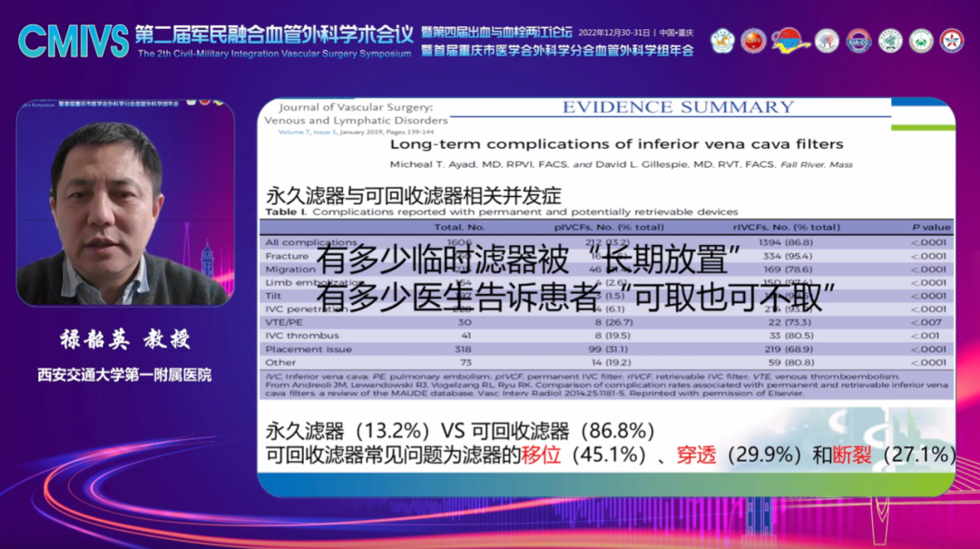Screen dimensions: 980x549
Task: Click the green-ringed emblem with green figure
Action: pyautogui.click(x=921, y=41)
